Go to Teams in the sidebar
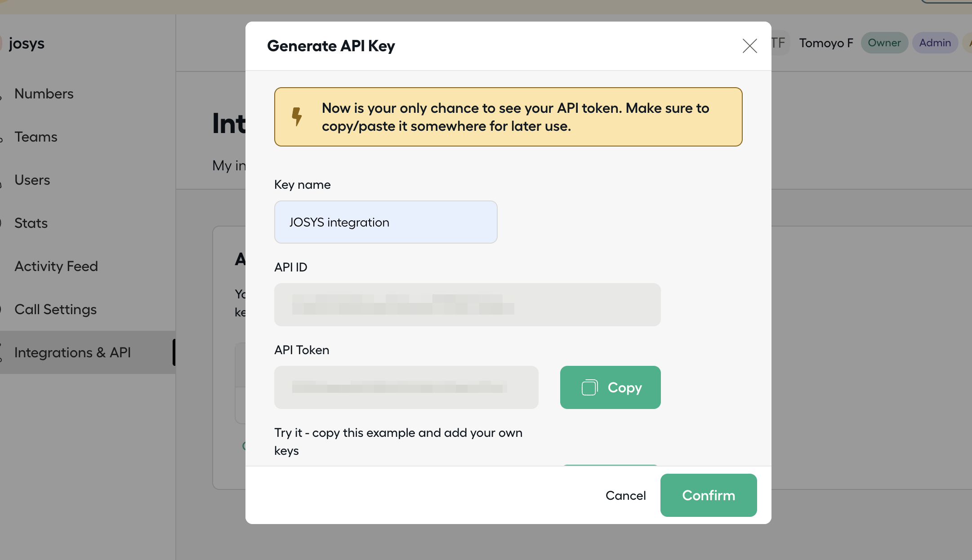Viewport: 972px width, 560px height. point(36,137)
